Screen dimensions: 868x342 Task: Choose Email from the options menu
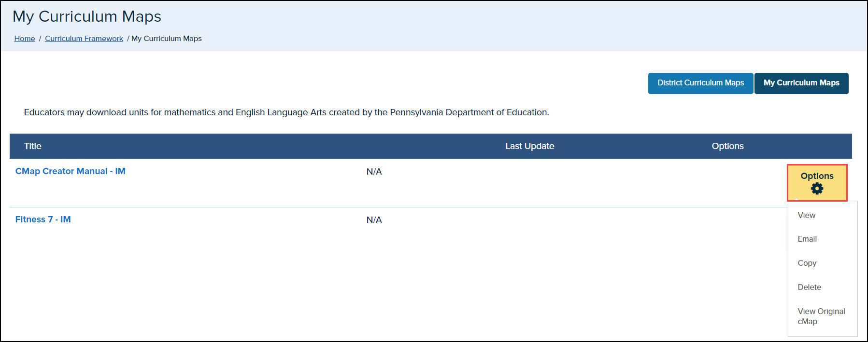(x=807, y=239)
